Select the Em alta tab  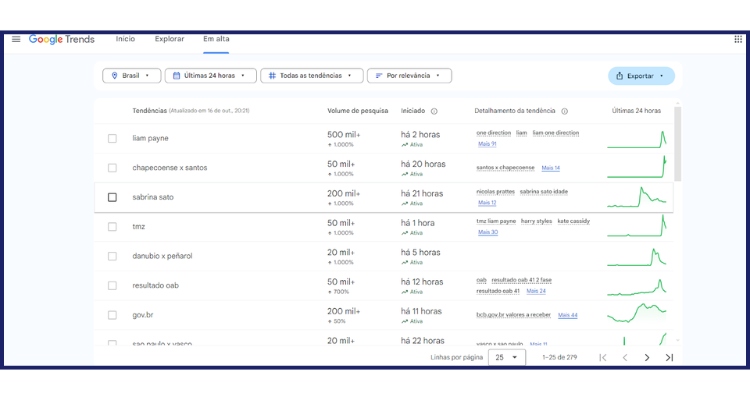point(216,39)
